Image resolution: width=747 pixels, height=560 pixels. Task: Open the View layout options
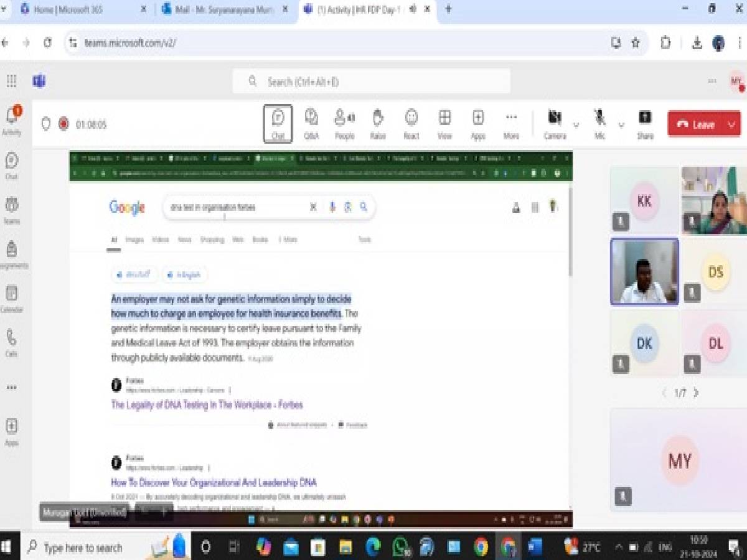444,123
